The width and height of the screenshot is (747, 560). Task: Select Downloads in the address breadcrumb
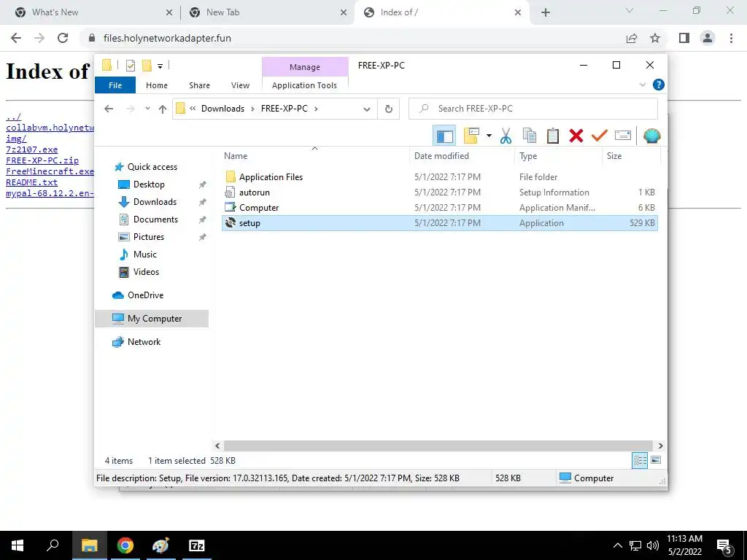coord(222,109)
